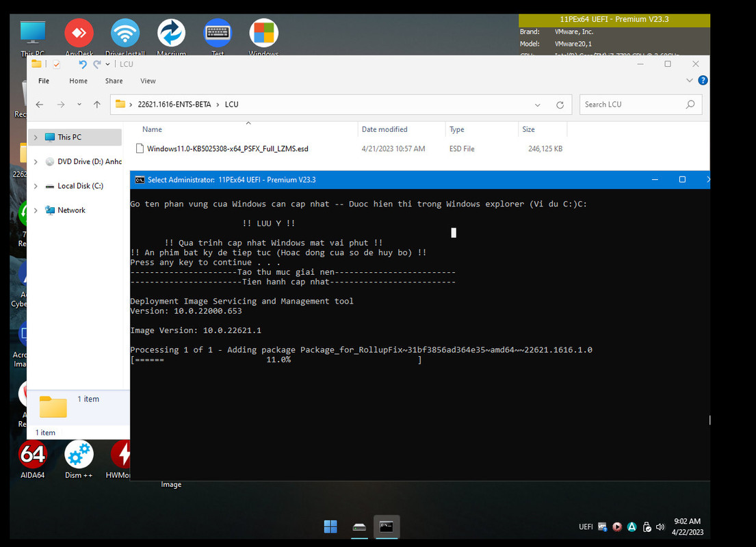Launch AnyDesk from the desktop
The image size is (756, 547).
tap(79, 38)
